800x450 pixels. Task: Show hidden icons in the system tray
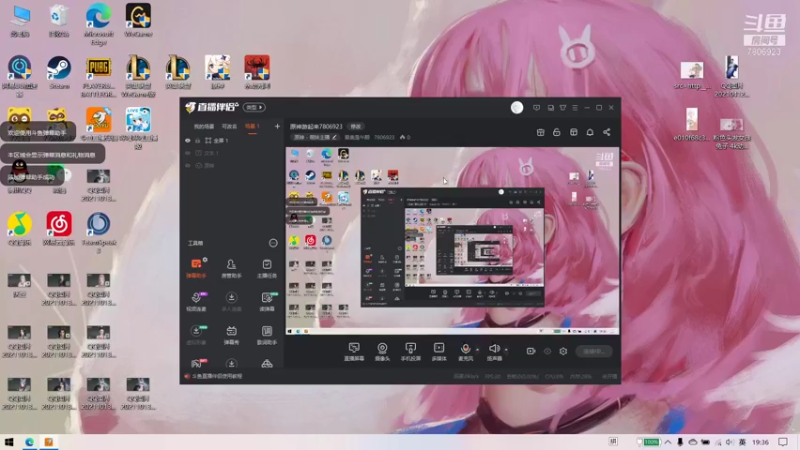(x=668, y=442)
